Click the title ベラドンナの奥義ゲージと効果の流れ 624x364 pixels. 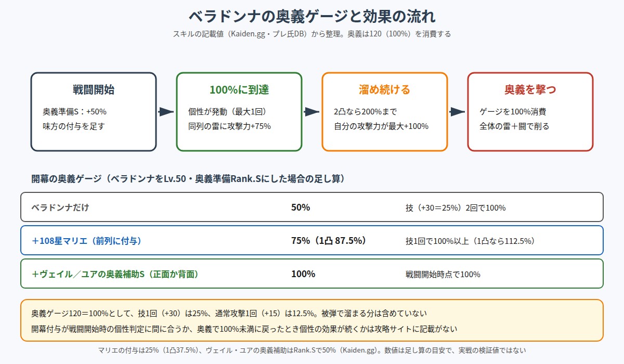[312, 16]
